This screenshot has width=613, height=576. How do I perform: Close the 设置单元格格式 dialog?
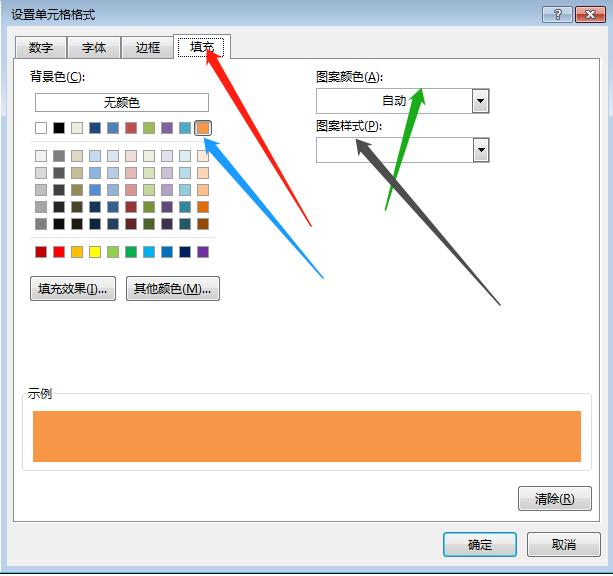point(590,15)
